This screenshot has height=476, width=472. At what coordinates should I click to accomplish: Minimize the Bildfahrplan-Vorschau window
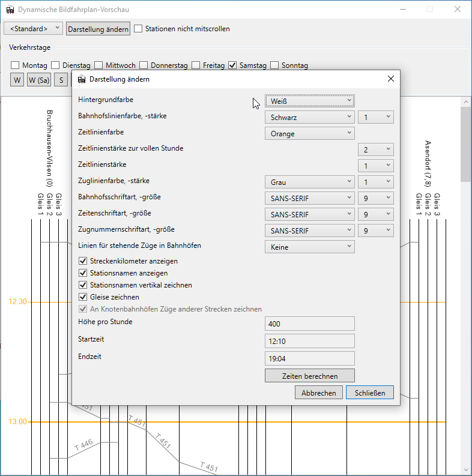pyautogui.click(x=403, y=9)
